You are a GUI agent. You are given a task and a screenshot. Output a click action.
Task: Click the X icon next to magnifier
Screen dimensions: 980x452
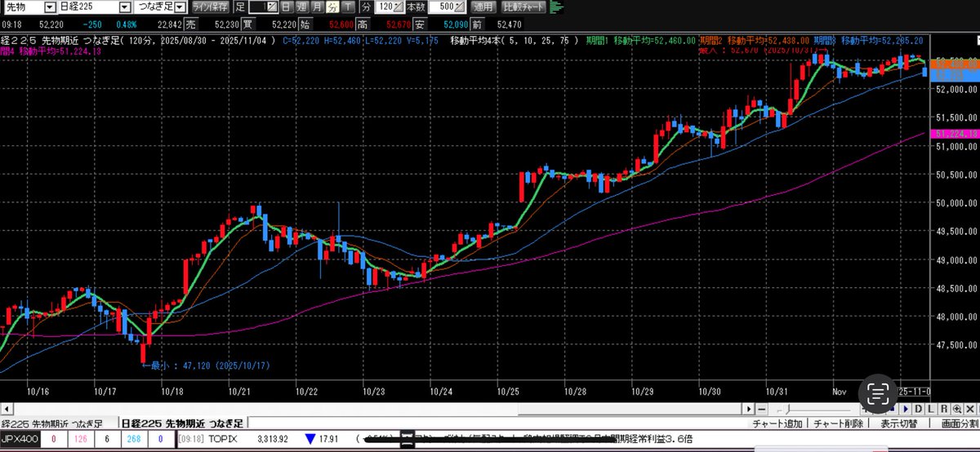tap(969, 409)
